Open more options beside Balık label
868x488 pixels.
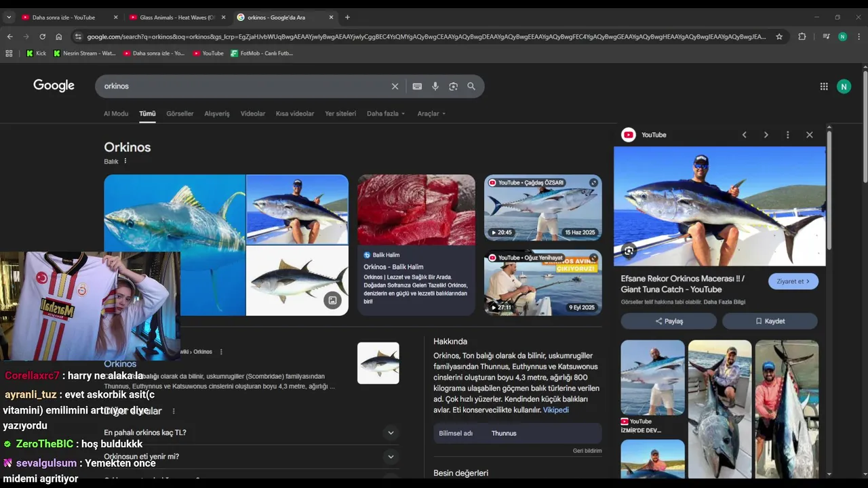[x=125, y=161]
